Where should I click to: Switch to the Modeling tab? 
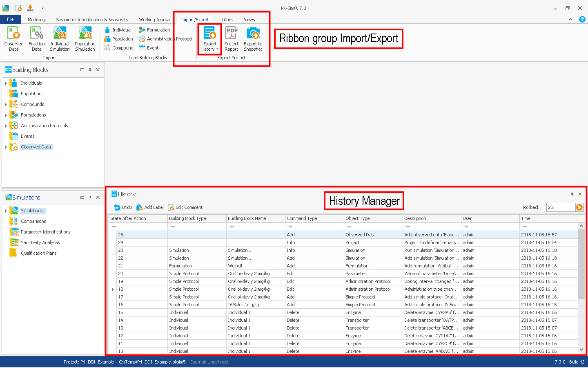[36, 20]
